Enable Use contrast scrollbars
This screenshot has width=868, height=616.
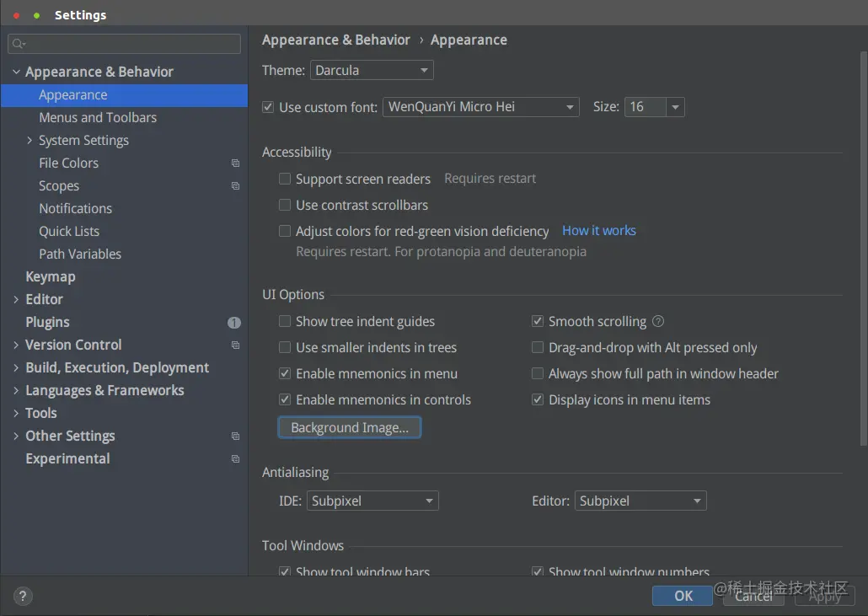point(285,205)
